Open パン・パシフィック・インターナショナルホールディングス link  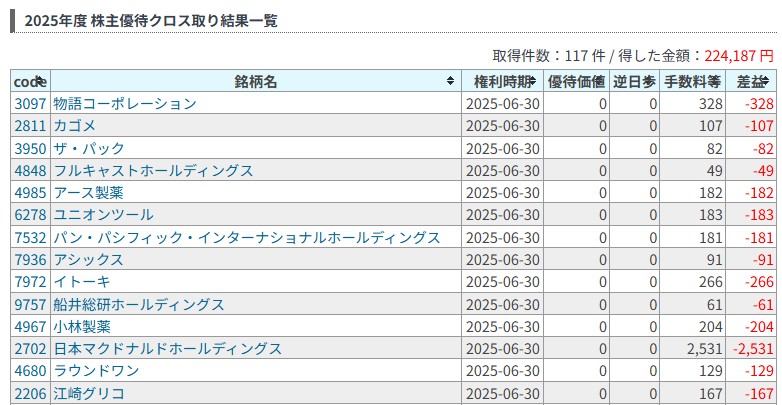point(247,237)
